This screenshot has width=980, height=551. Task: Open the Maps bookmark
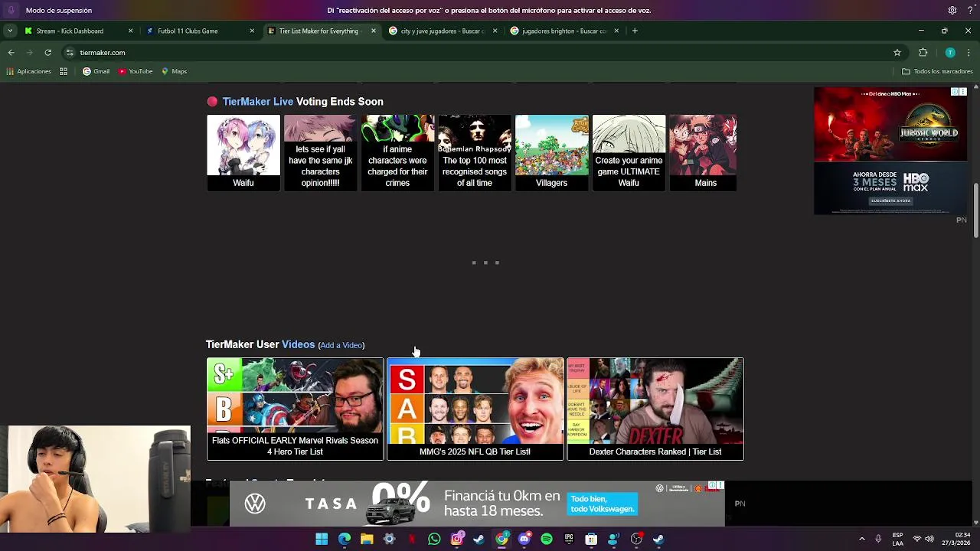[174, 71]
